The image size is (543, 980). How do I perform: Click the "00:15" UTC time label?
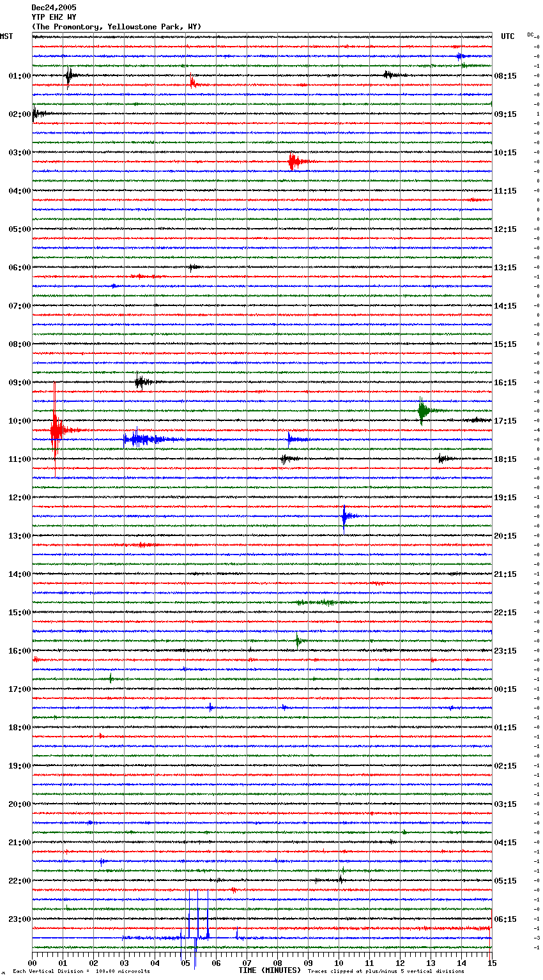[x=505, y=689]
